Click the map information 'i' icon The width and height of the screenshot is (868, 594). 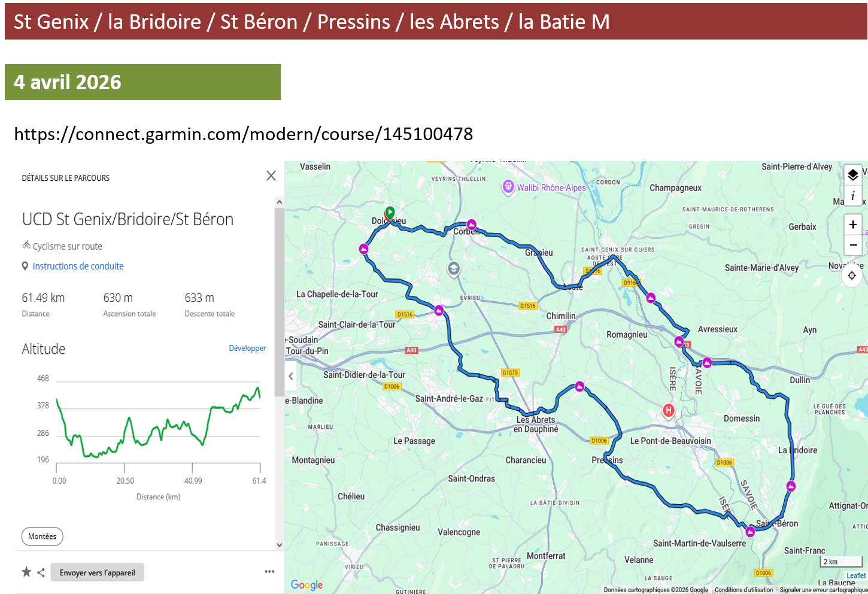click(x=852, y=196)
